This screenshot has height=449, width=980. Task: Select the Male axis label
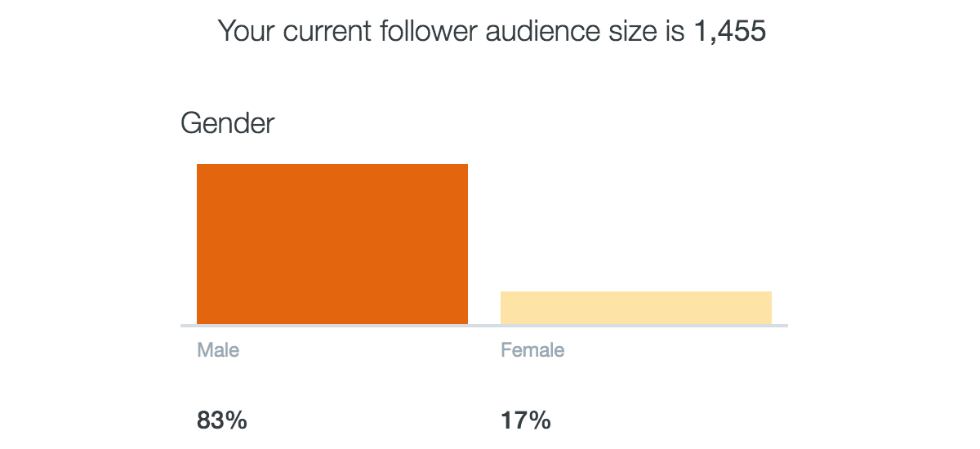click(x=218, y=350)
